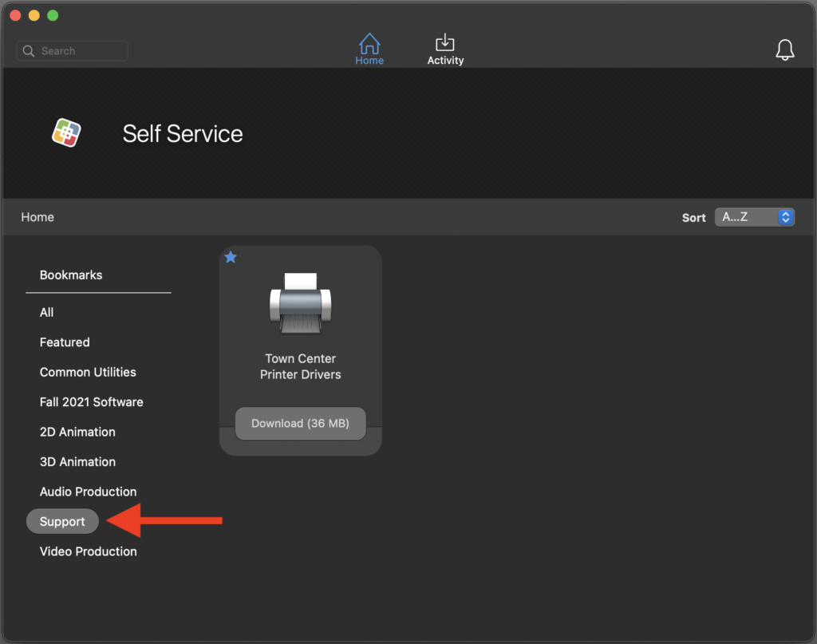Open notifications bell icon
This screenshot has width=817, height=644.
785,50
